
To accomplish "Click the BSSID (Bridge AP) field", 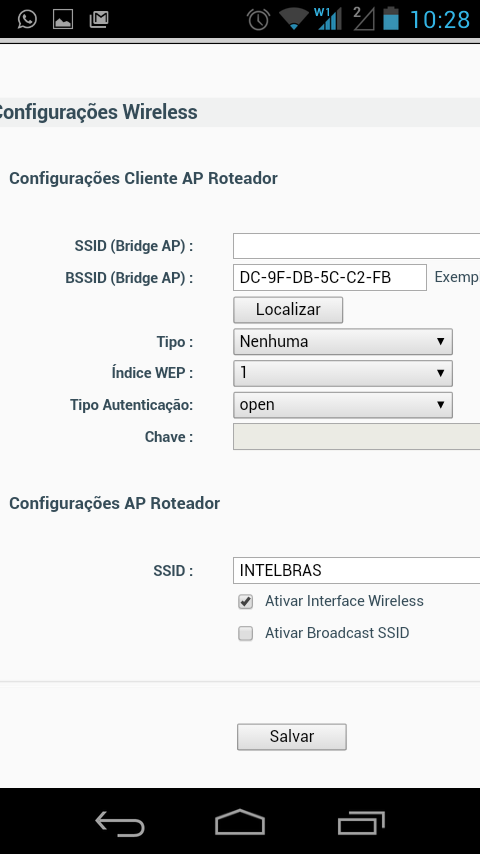I will (x=330, y=278).
